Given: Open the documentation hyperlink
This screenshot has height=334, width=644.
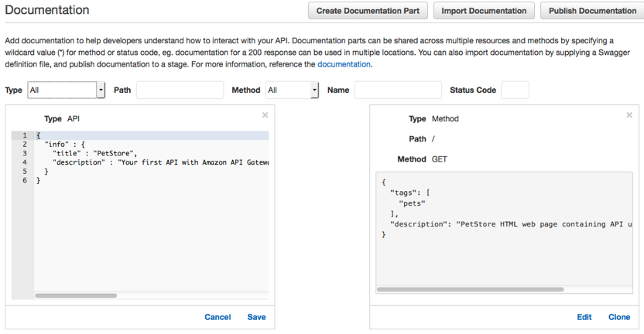Looking at the screenshot, I should (344, 64).
